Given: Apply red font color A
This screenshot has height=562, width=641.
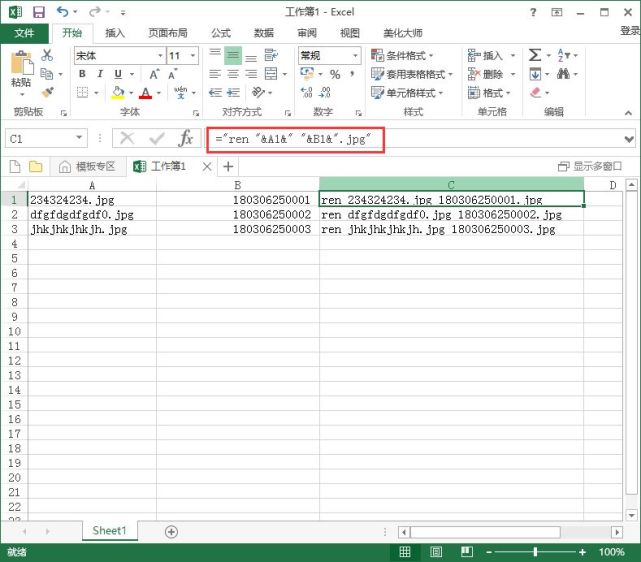Looking at the screenshot, I should point(146,93).
